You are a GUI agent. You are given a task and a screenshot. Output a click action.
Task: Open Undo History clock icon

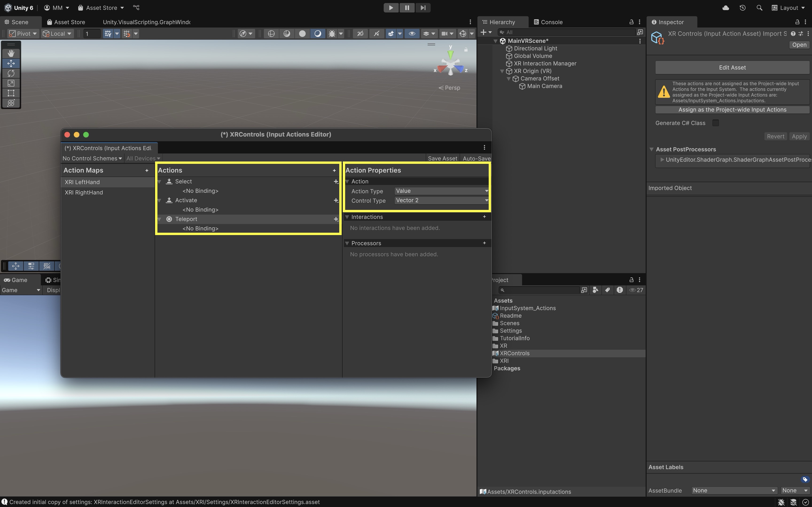pos(743,8)
